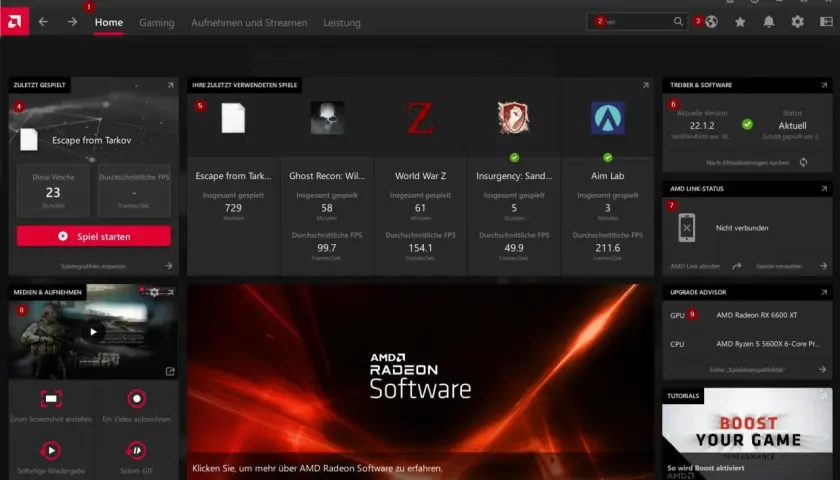This screenshot has width=840, height=480.
Task: Click Diese Woche 23 hours tile
Action: tap(53, 191)
